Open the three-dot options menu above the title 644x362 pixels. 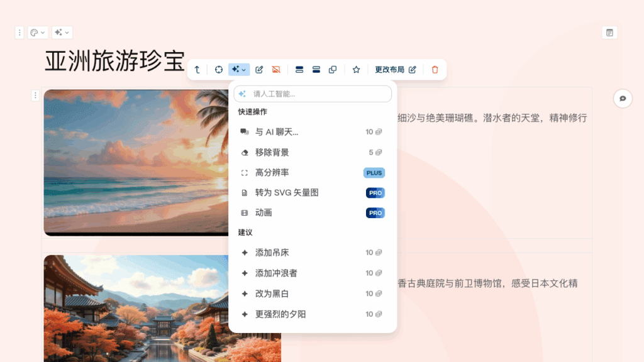(x=19, y=33)
